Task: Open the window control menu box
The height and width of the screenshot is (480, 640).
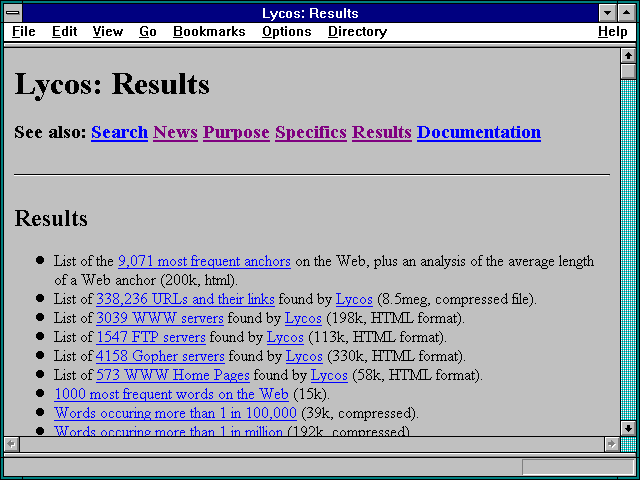Action: tap(13, 13)
